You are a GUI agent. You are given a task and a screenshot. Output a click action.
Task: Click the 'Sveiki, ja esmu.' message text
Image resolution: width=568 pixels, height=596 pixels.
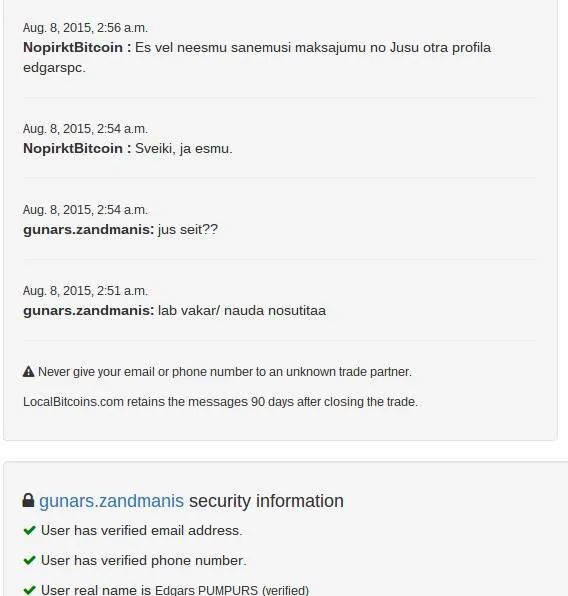click(x=184, y=148)
